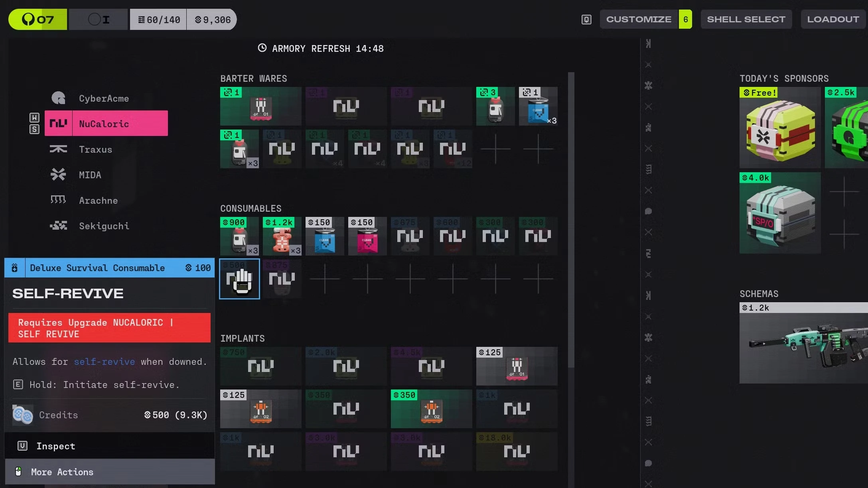Select the locked 675 consumable
The width and height of the screenshot is (868, 488).
tap(410, 236)
